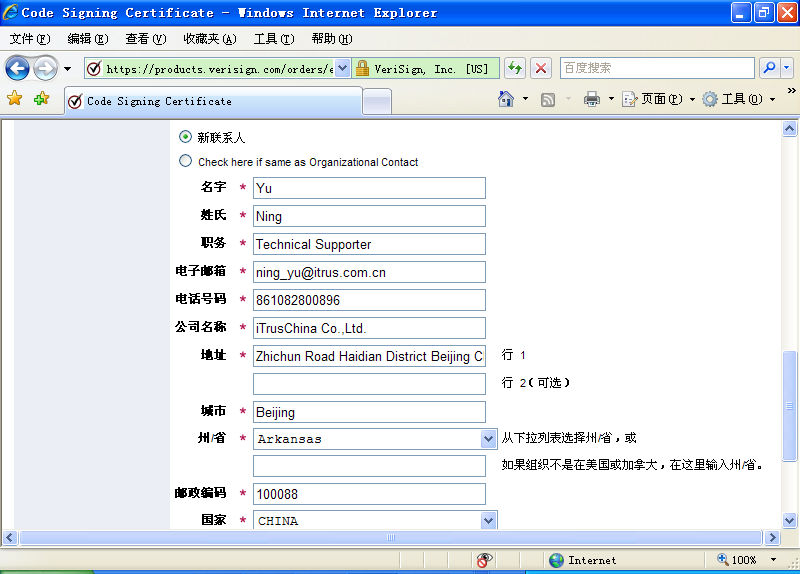The width and height of the screenshot is (800, 574).
Task: Expand the 100% zoom level dropdown
Action: point(772,560)
